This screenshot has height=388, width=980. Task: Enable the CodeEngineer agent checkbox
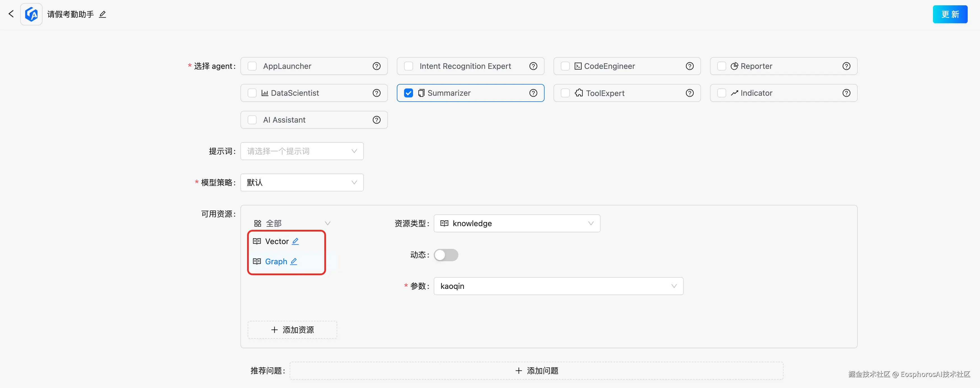click(565, 66)
